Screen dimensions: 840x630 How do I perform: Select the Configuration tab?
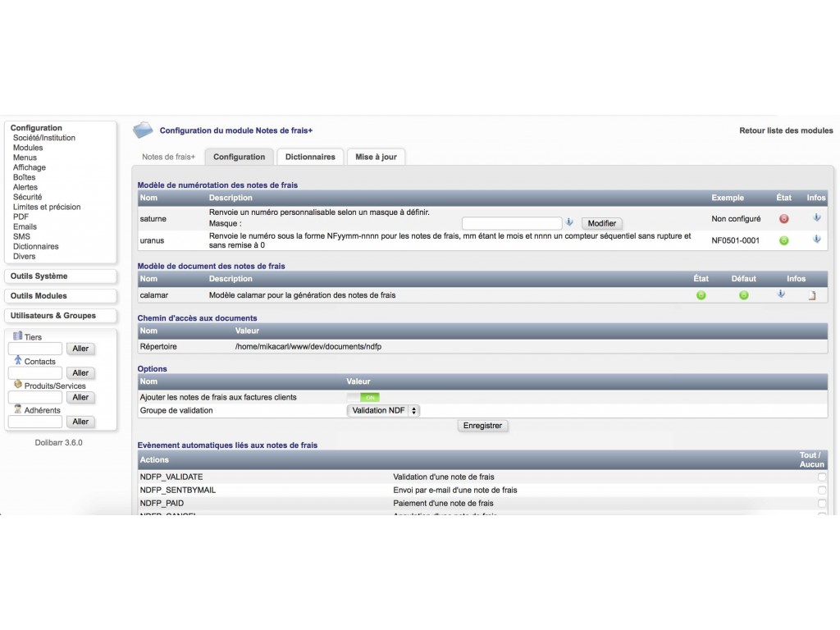coord(239,157)
